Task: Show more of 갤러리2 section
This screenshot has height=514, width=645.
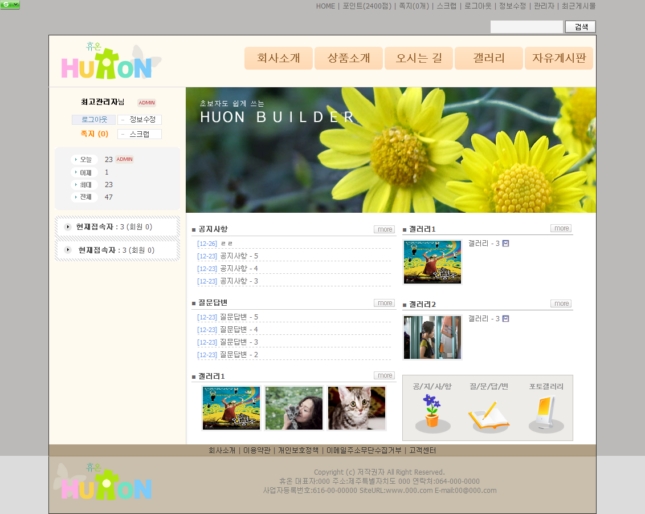Action: (x=561, y=304)
